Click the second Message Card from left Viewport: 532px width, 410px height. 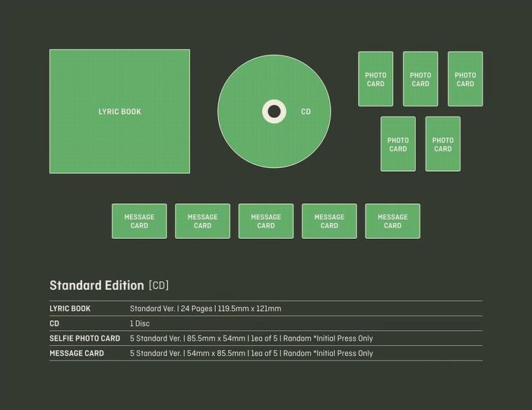coord(202,221)
